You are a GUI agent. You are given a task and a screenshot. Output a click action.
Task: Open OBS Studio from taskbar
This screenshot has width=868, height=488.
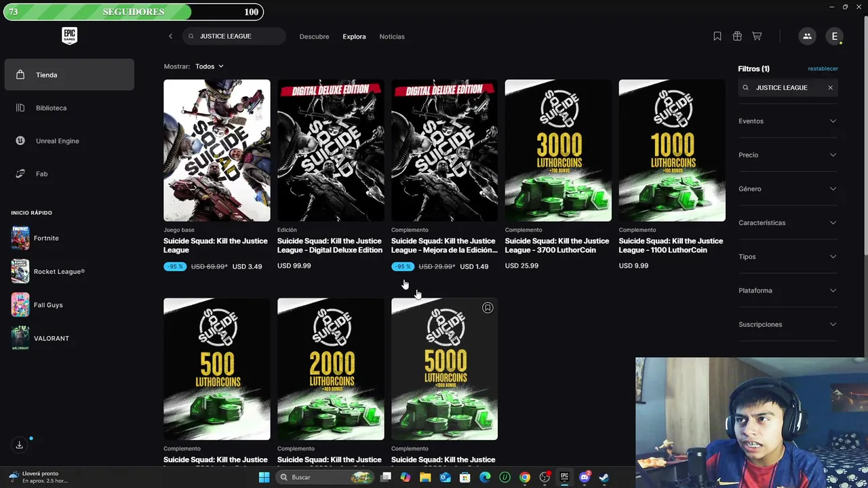point(545,477)
